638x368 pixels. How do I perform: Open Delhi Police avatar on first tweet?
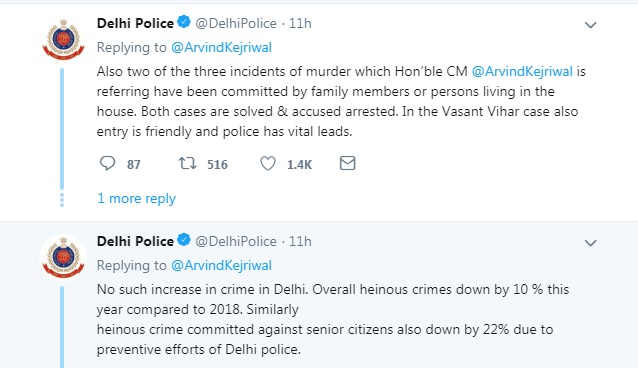pos(63,39)
